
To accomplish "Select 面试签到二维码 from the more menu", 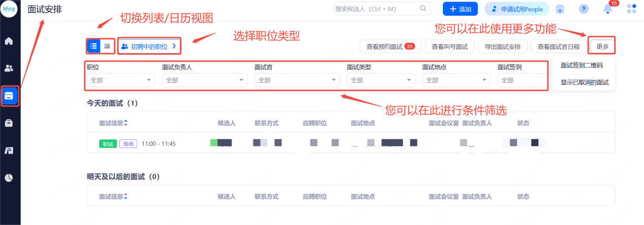I will tap(582, 66).
